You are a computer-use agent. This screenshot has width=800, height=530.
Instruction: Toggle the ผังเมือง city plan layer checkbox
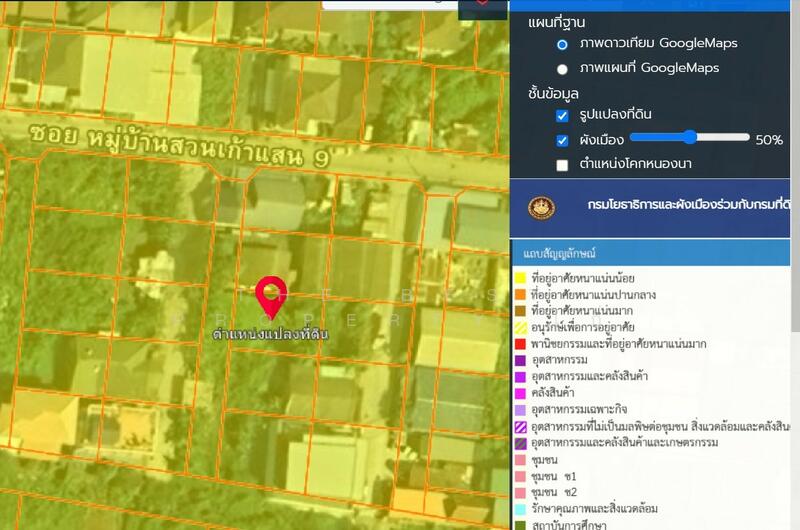562,140
